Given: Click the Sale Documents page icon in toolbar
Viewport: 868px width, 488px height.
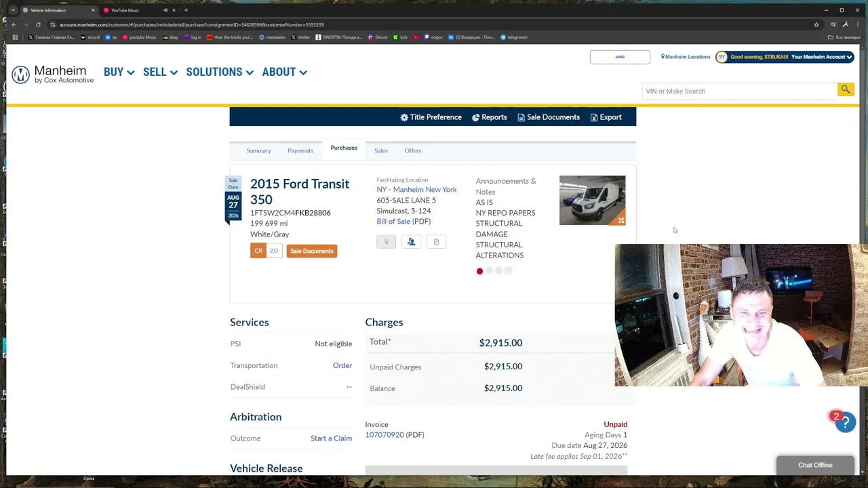Looking at the screenshot, I should [x=521, y=117].
